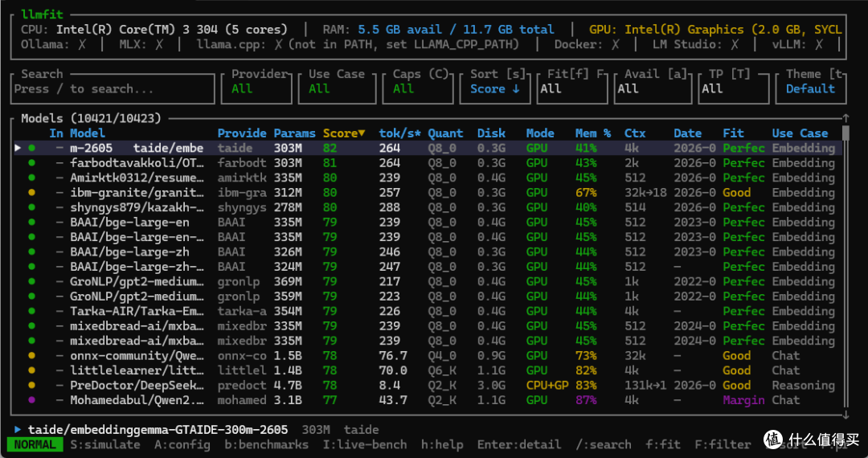Click the Quant column header
This screenshot has height=458, width=868.
coord(445,133)
